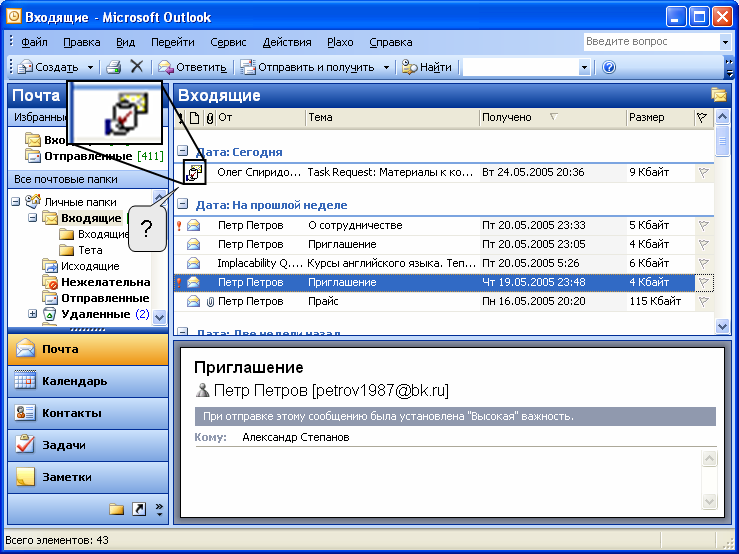739x554 pixels.
Task: Open the Вид menu
Action: tap(125, 42)
